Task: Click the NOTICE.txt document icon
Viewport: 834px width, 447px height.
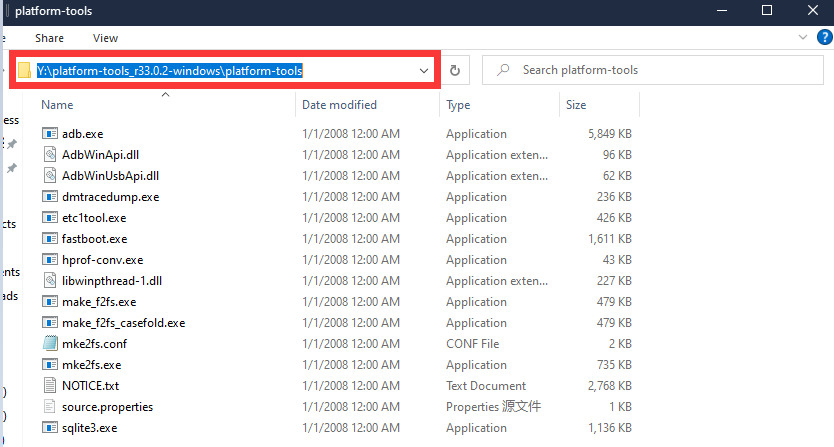Action: [x=51, y=386]
